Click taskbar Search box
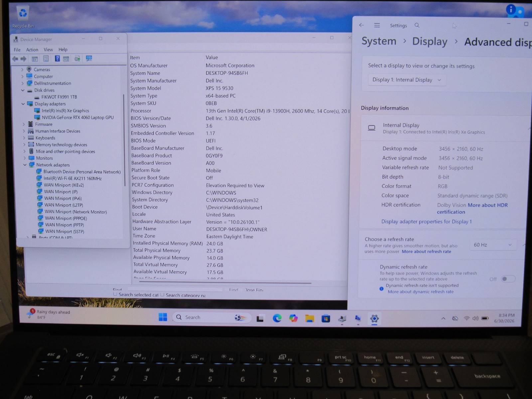 (211, 317)
